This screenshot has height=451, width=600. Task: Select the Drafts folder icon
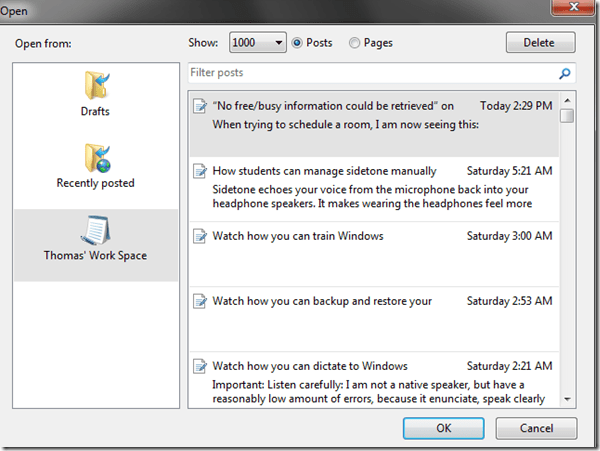(x=96, y=86)
